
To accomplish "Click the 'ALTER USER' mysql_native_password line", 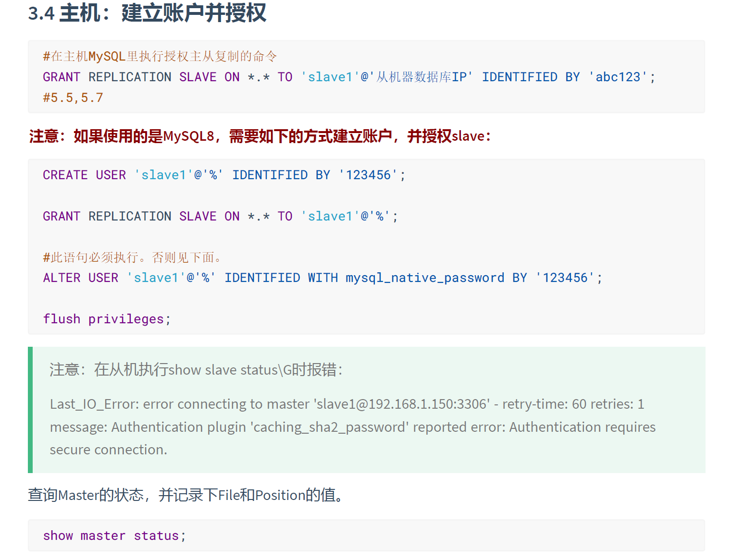I will 322,278.
